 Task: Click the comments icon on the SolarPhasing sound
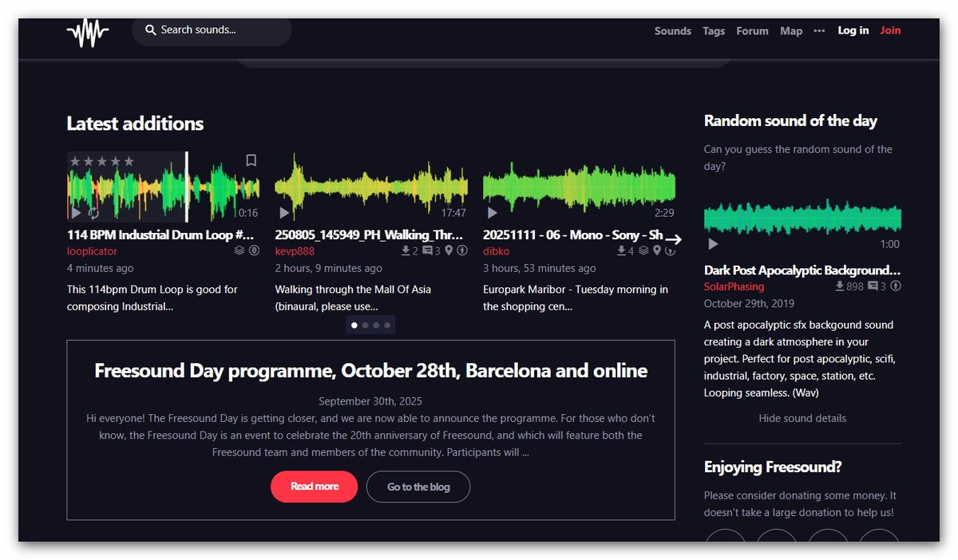pos(873,286)
